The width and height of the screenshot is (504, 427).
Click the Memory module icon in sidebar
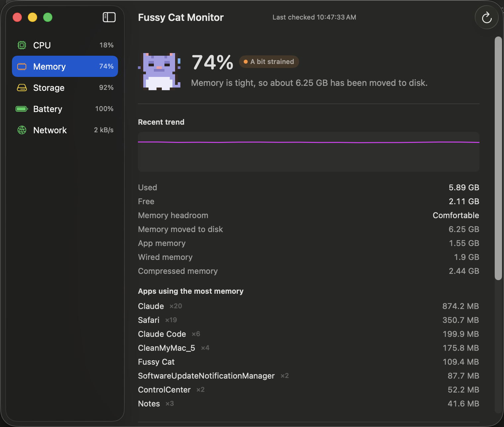[x=22, y=66]
